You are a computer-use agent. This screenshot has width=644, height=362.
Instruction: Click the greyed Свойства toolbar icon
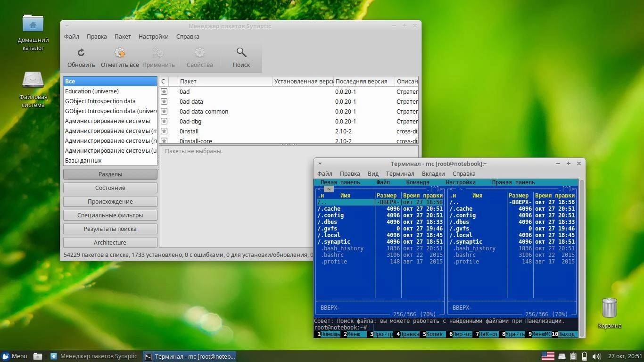click(x=200, y=52)
